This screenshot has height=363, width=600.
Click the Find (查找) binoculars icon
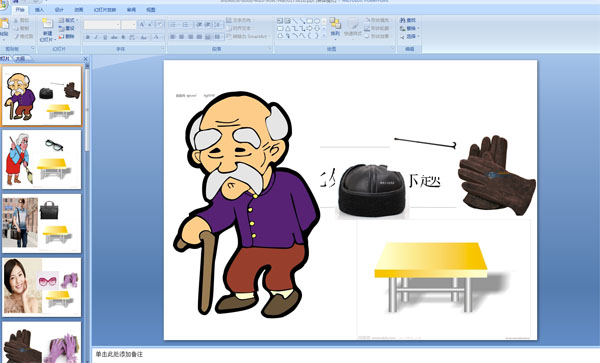tap(403, 20)
